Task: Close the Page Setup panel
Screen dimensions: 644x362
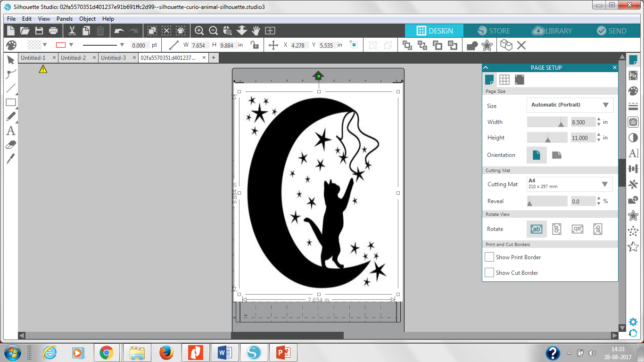Action: click(614, 67)
